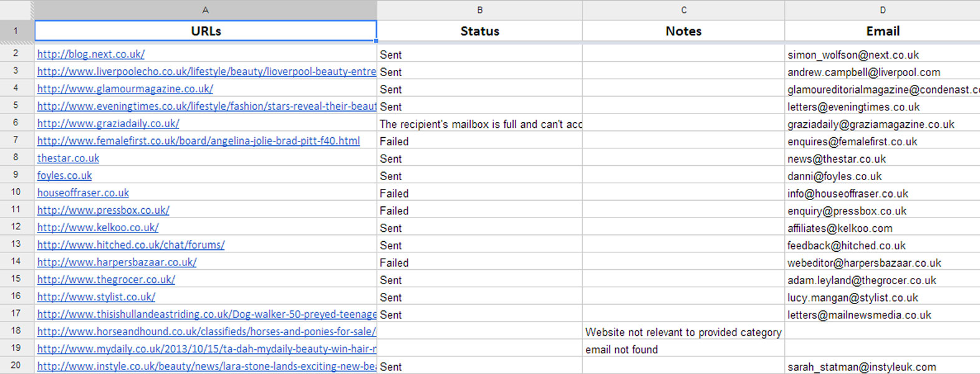Screen dimensions: 980x374
Task: Click the column C header
Action: (x=683, y=10)
